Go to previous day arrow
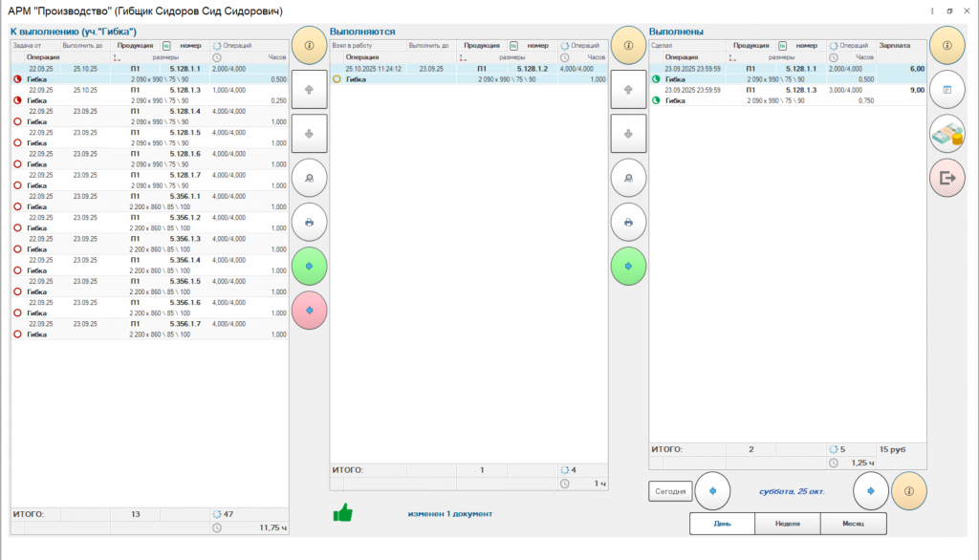Screen dimensions: 979x560 tap(712, 491)
